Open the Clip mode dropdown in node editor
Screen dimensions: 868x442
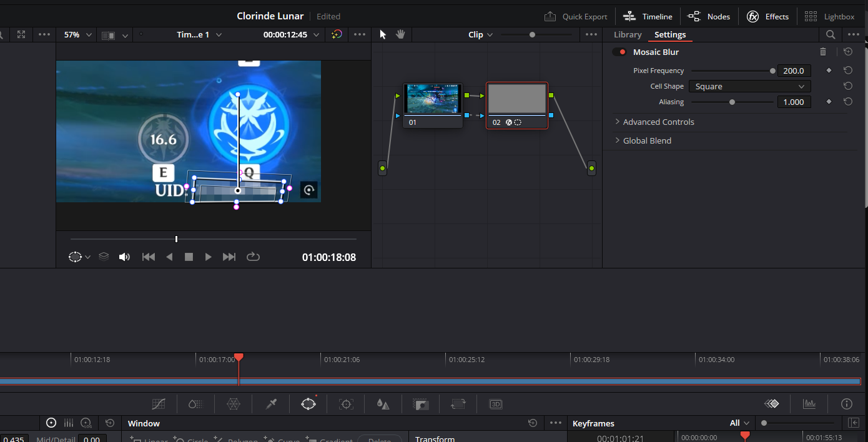pyautogui.click(x=481, y=34)
